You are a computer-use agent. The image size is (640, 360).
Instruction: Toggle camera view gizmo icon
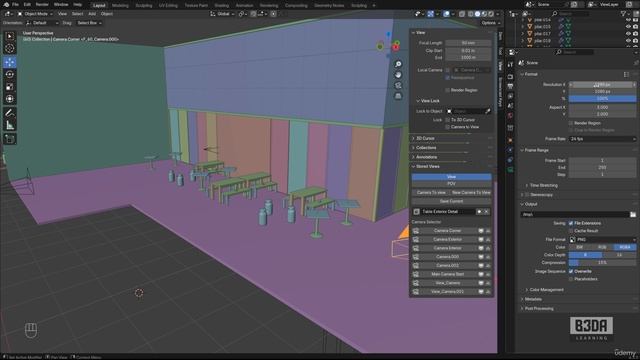point(398,85)
